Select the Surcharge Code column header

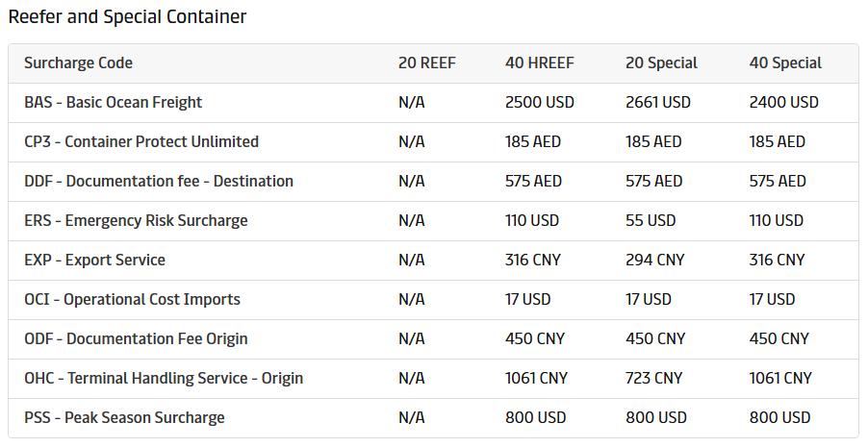(79, 63)
